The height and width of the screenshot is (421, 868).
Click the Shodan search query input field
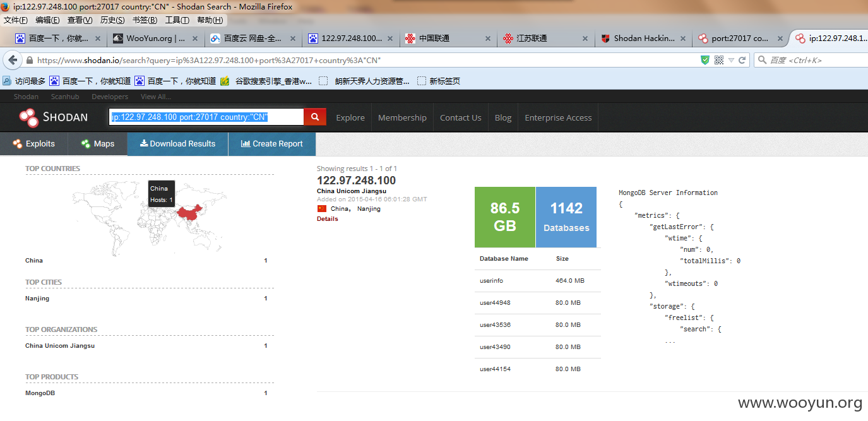click(206, 117)
